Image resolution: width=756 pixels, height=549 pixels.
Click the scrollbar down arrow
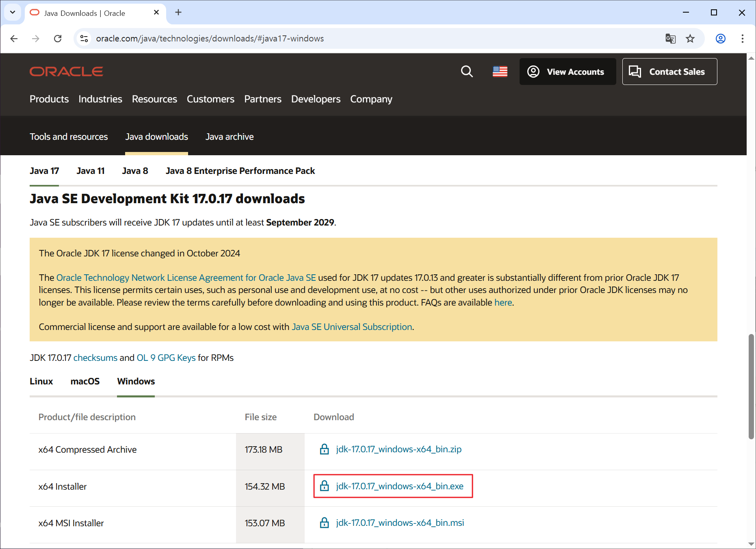pyautogui.click(x=751, y=544)
